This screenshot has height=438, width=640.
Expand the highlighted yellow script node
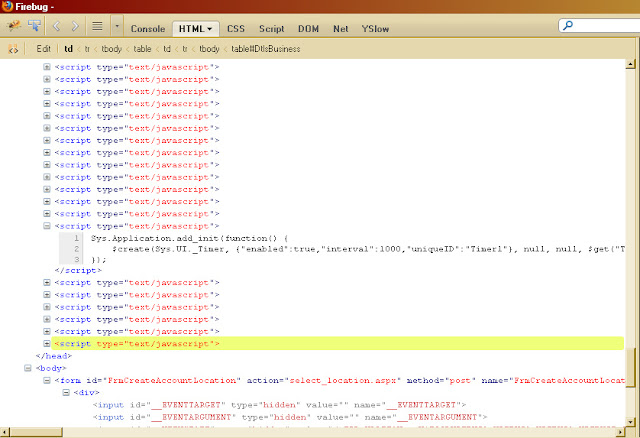coord(47,343)
